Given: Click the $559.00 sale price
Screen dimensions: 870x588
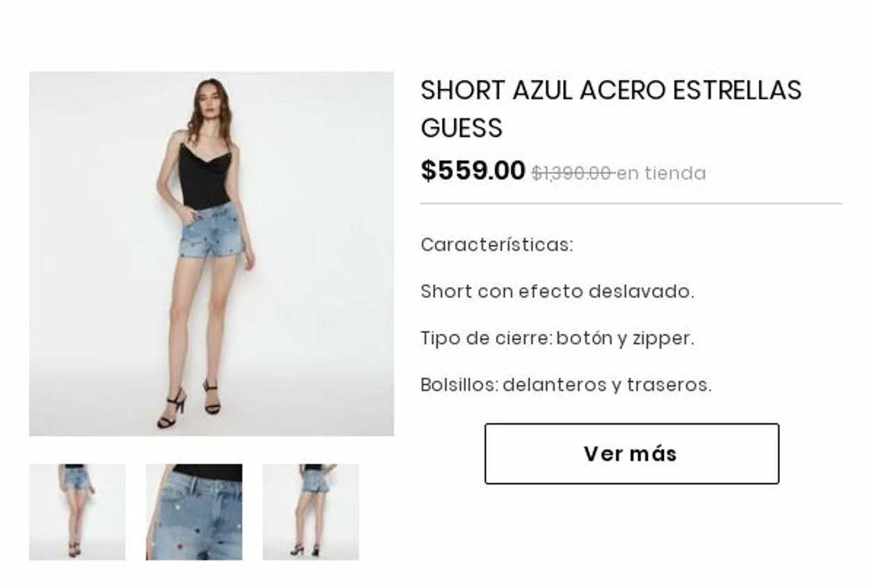Looking at the screenshot, I should 473,170.
